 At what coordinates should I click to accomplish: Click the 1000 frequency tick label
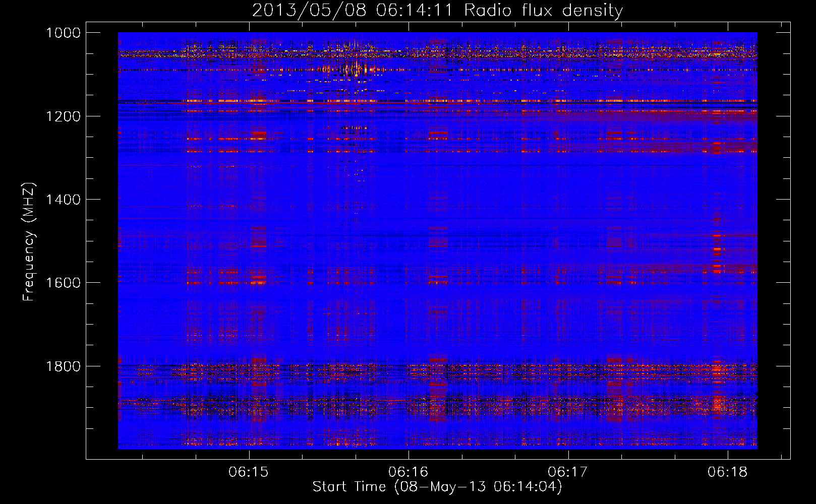[63, 33]
